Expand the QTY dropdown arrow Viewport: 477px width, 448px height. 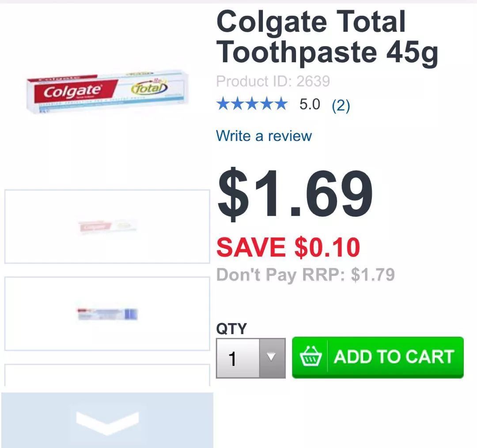[x=272, y=358]
